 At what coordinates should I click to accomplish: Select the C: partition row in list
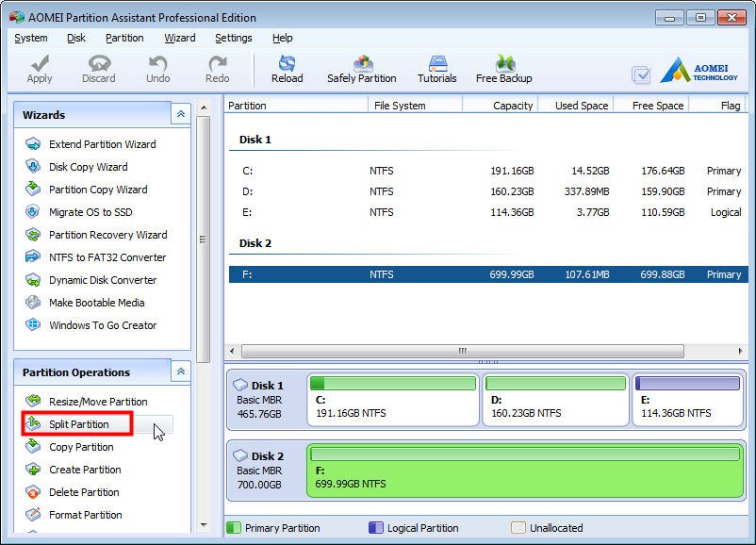point(488,171)
